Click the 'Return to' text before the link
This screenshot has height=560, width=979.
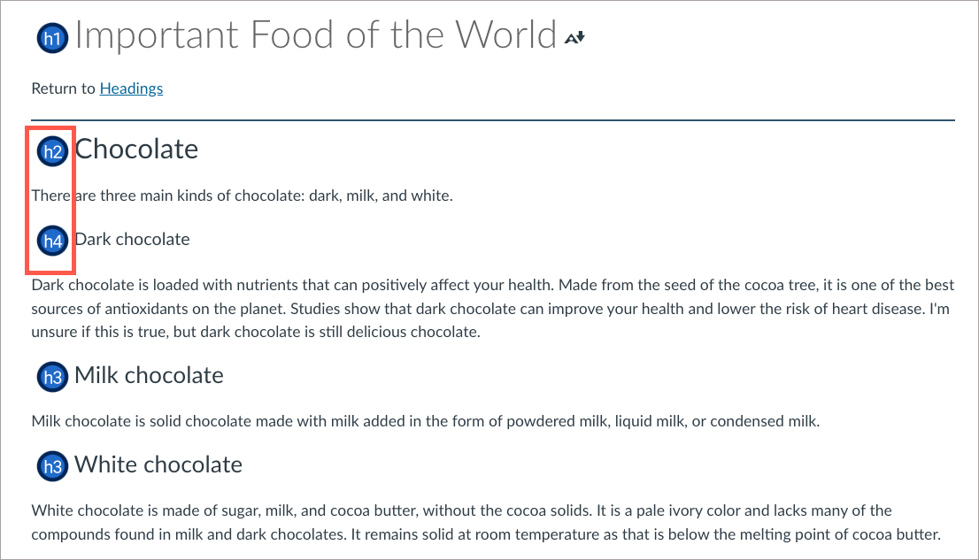click(x=63, y=88)
